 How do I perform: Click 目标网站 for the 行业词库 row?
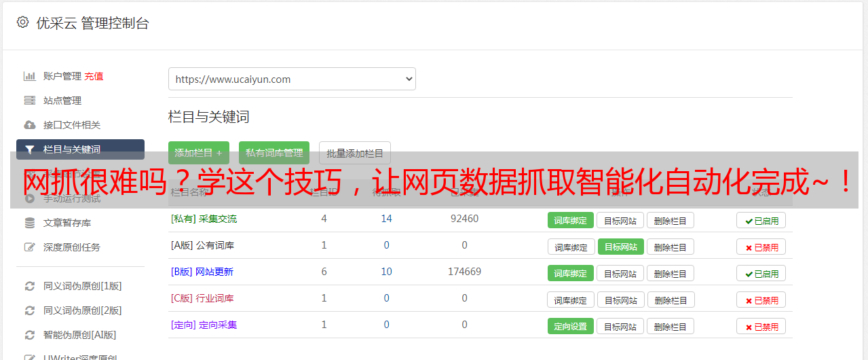tap(621, 300)
